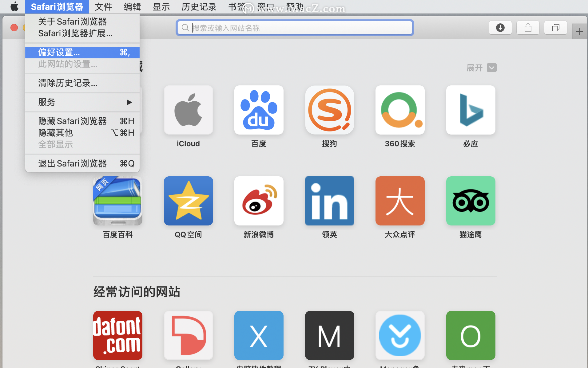This screenshot has height=368, width=588.
Task: Open the iCloud favorite
Action: click(188, 110)
